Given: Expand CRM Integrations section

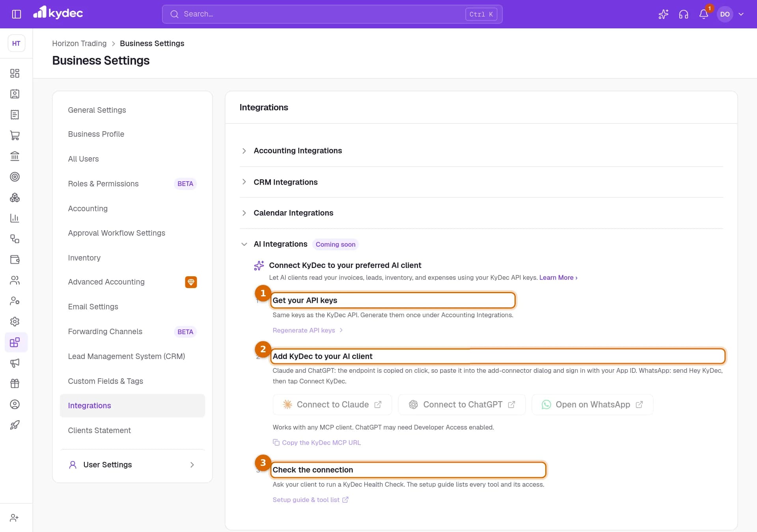Looking at the screenshot, I should pyautogui.click(x=481, y=182).
